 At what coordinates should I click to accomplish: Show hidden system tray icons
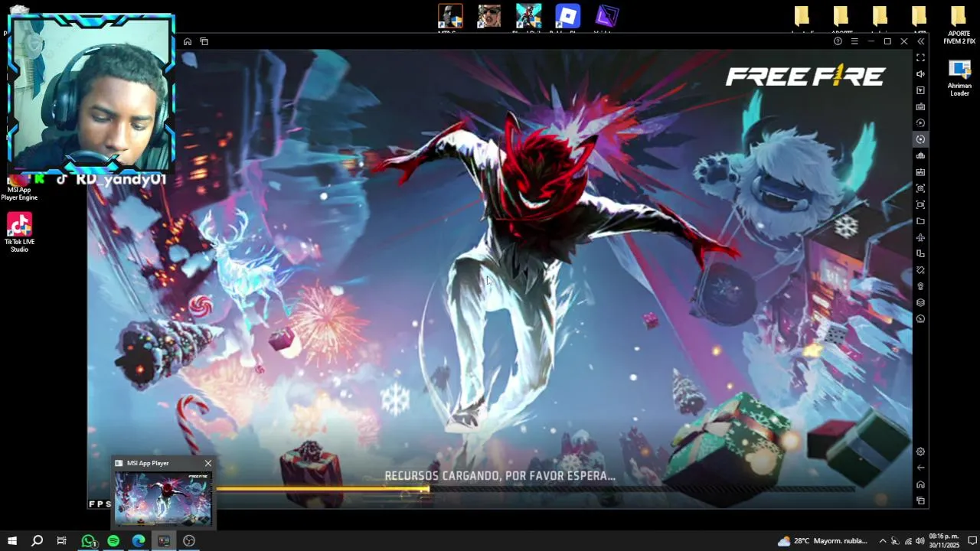click(882, 541)
